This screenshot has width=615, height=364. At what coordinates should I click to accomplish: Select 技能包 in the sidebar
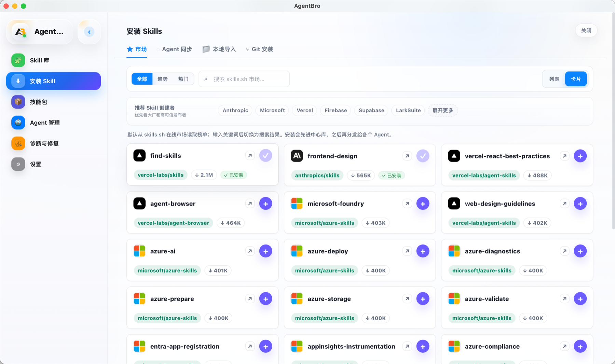pos(54,102)
